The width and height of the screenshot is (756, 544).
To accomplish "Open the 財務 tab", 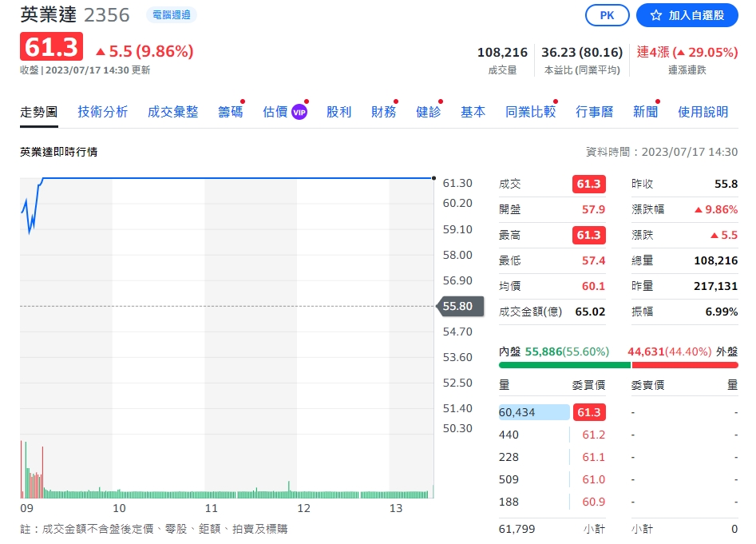I will coord(383,112).
